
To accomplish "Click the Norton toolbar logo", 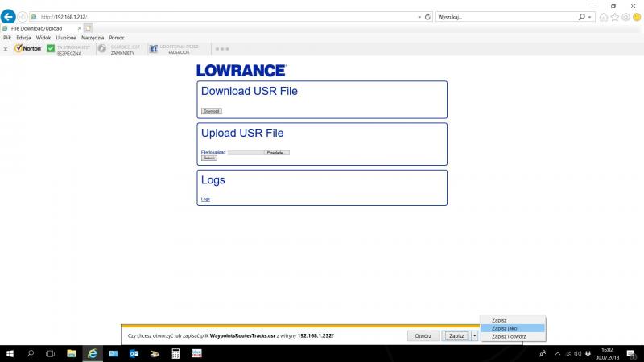I will coord(28,48).
